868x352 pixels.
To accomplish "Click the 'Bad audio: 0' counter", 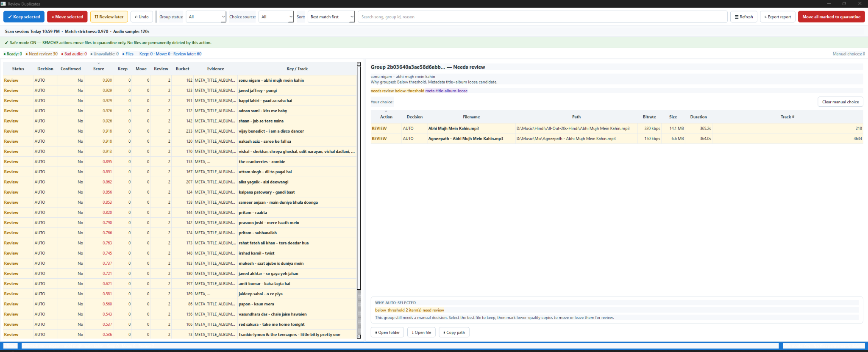I will (74, 54).
